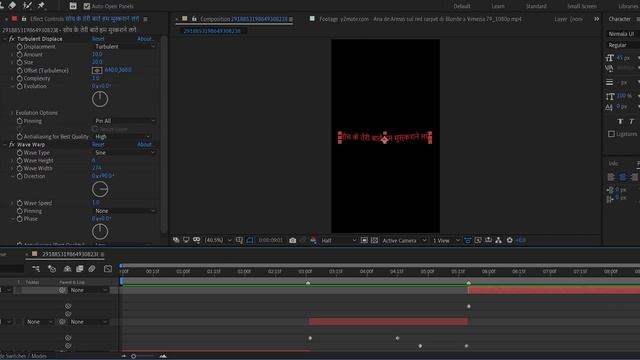The image size is (640, 360).
Task: Open Composition Mini-Flowchart in timeline
Action: pos(36,269)
